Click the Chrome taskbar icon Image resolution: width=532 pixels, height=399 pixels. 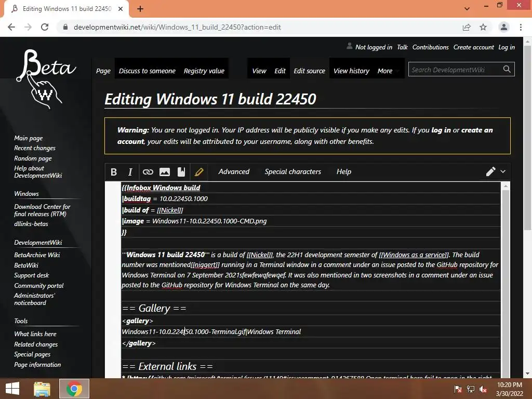[x=74, y=389]
